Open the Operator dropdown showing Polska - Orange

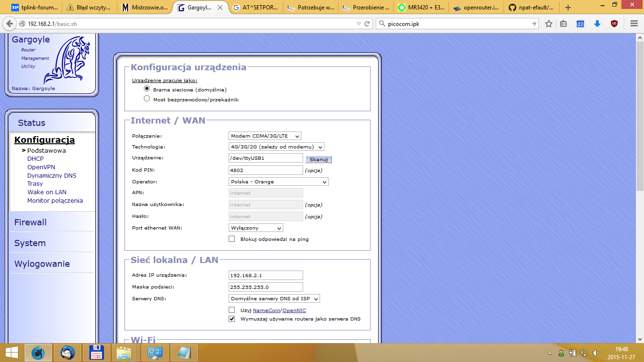278,181
